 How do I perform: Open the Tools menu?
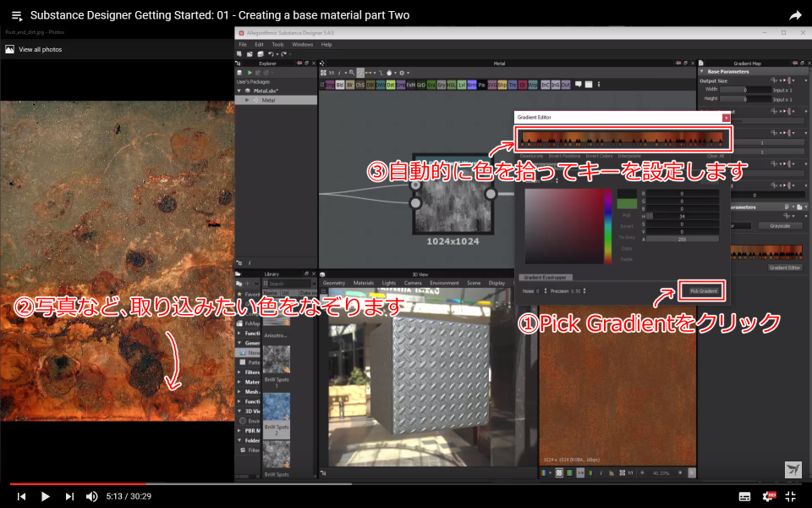[x=277, y=45]
